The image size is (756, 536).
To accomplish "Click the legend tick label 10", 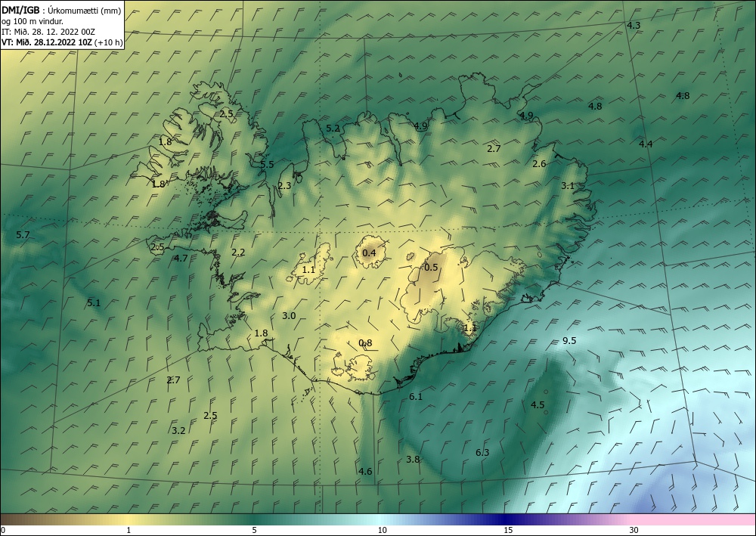I will coord(383,530).
